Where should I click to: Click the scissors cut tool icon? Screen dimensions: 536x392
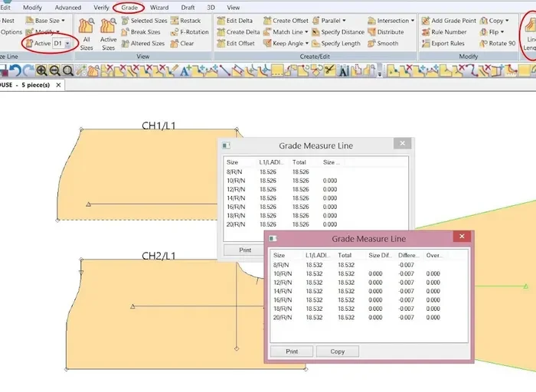pyautogui.click(x=329, y=70)
